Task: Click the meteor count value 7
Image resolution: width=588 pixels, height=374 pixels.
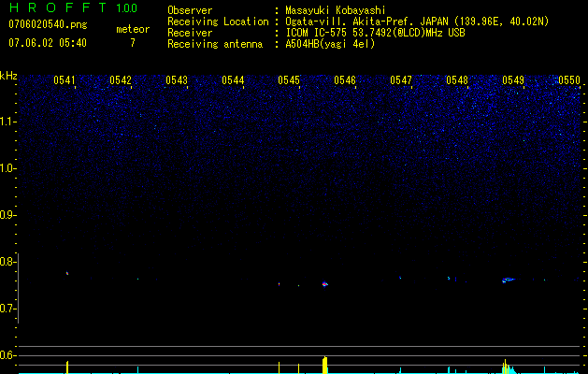Action: [x=133, y=43]
